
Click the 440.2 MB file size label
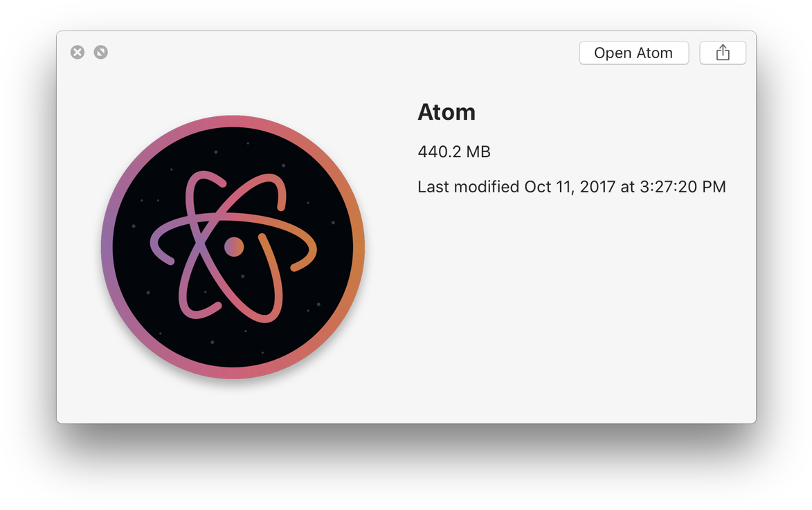coord(454,152)
